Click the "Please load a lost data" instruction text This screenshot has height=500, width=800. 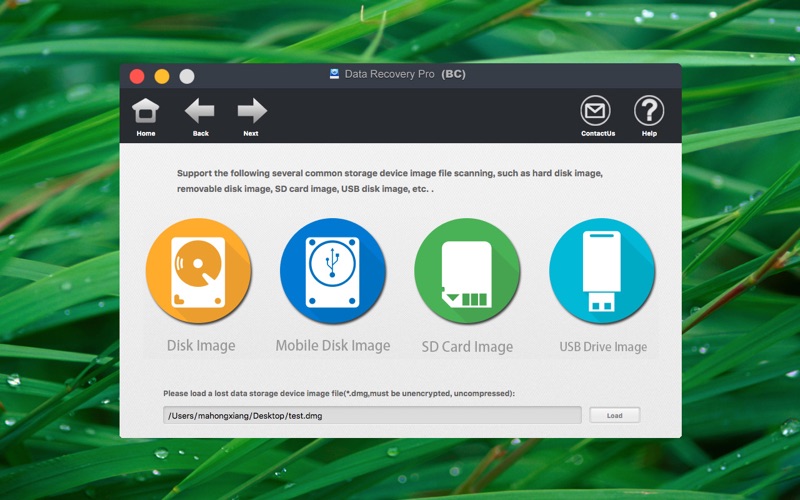click(339, 393)
